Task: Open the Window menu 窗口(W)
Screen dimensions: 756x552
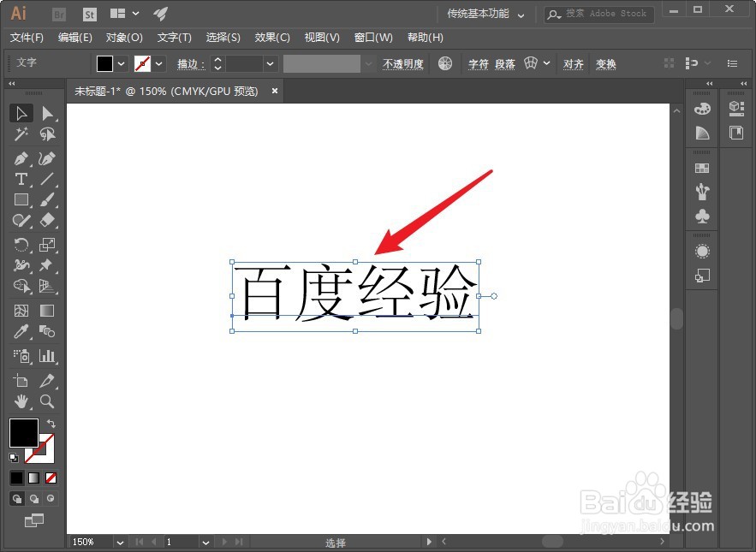Action: 373,38
